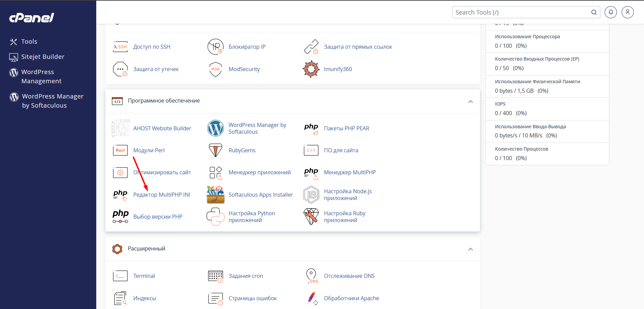Collapse the Расширенный section
This screenshot has width=644, height=309.
[x=470, y=249]
